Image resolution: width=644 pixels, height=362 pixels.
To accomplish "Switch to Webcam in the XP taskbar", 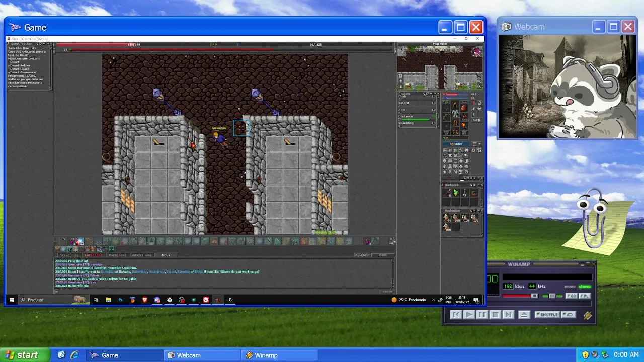I will click(x=202, y=355).
